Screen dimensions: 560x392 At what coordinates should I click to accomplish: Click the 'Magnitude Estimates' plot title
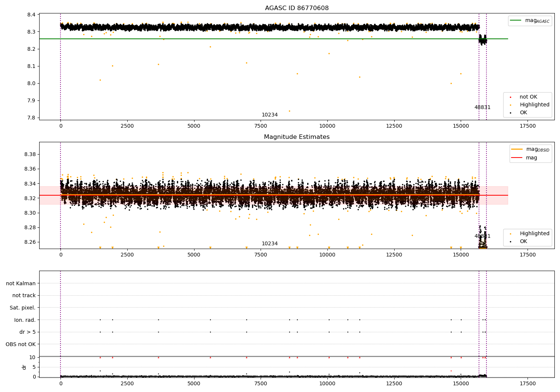(x=297, y=137)
